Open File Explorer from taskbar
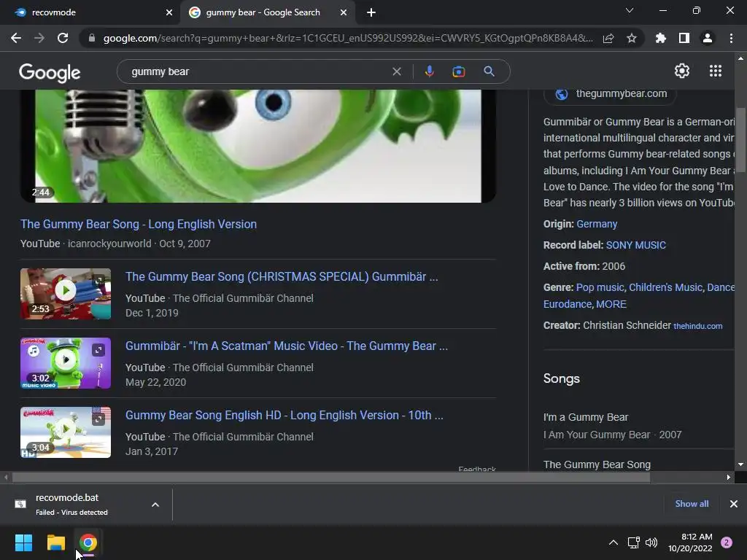 coord(55,542)
